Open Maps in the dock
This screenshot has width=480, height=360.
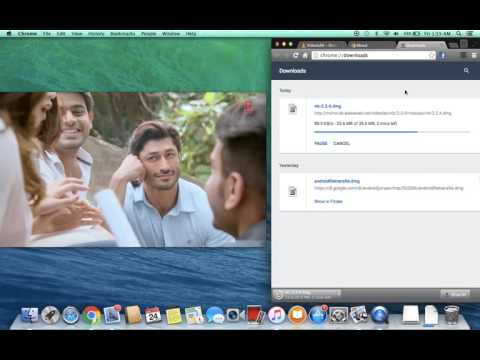click(x=194, y=315)
